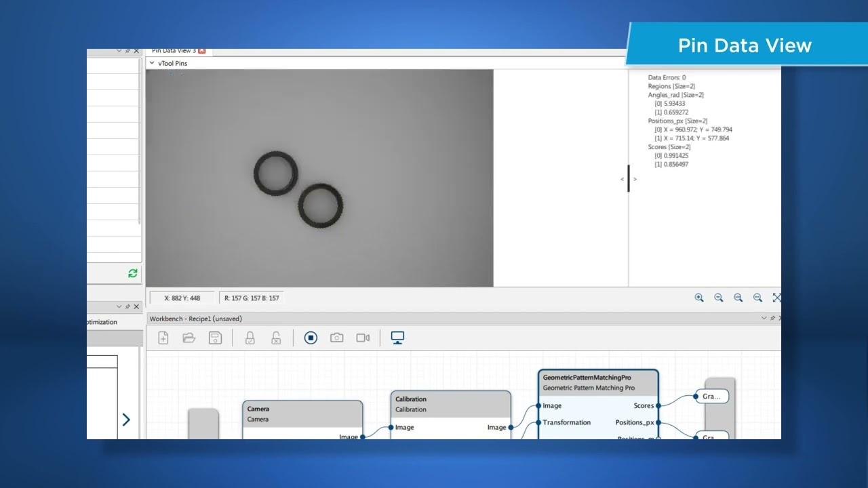Pin the top-left docked panel
The height and width of the screenshot is (488, 868).
point(127,51)
